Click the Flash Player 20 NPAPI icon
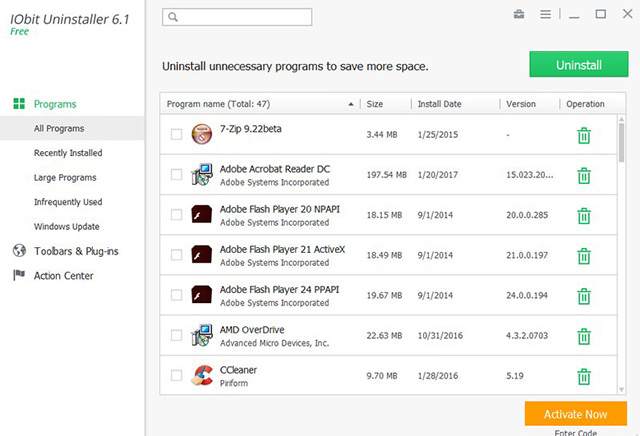Image resolution: width=640 pixels, height=436 pixels. 202,214
